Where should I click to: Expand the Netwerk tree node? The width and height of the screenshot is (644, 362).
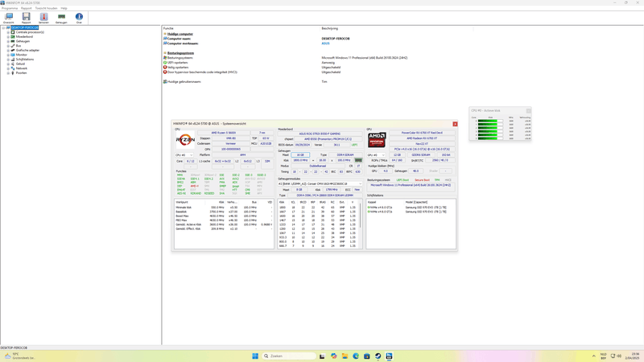coord(8,68)
